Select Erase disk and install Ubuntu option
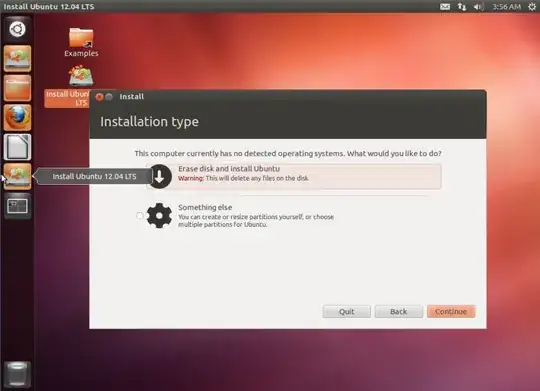 point(294,176)
